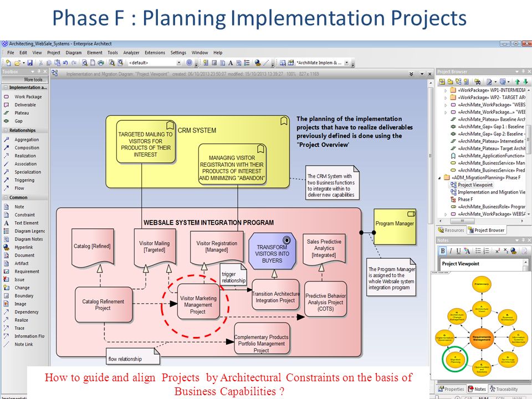This screenshot has width=532, height=399.
Task: Select Implementation and Migration Vie diagram item
Action: click(488, 192)
